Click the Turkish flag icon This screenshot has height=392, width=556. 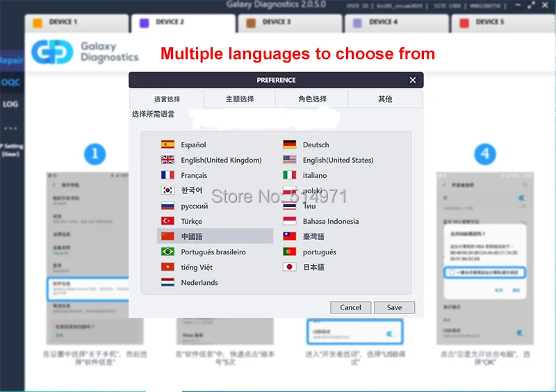point(167,220)
